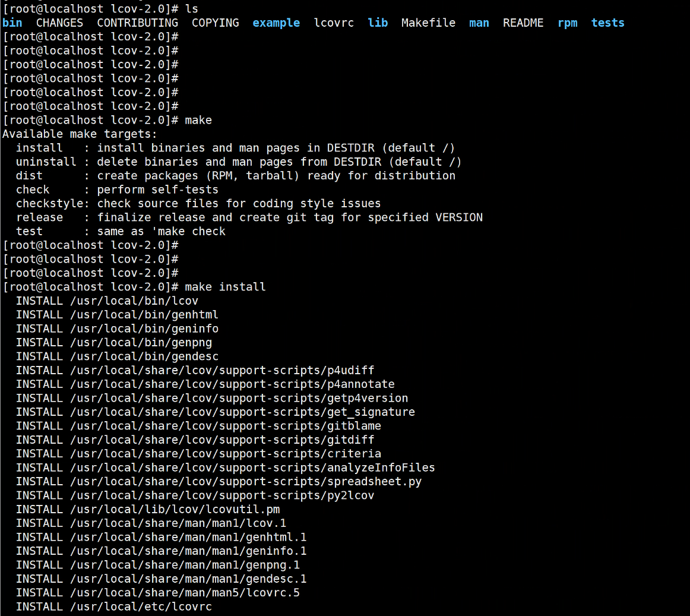
Task: Click the bin directory in ls output
Action: coord(12,23)
